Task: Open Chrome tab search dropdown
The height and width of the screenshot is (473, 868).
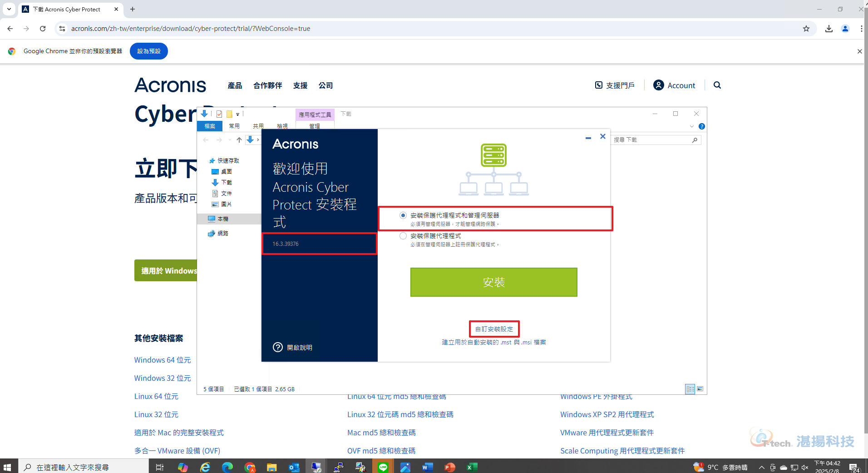Action: tap(9, 9)
